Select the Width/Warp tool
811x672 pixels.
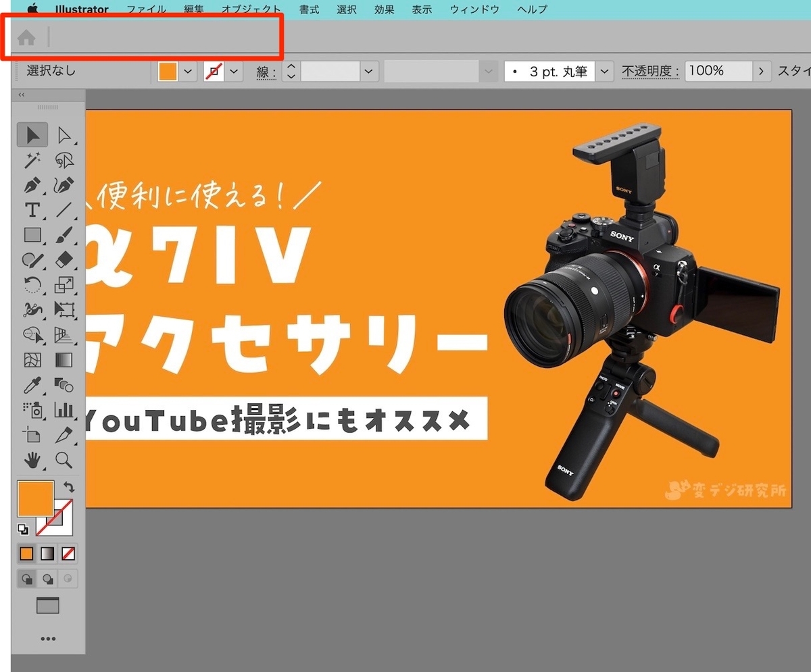coord(32,310)
